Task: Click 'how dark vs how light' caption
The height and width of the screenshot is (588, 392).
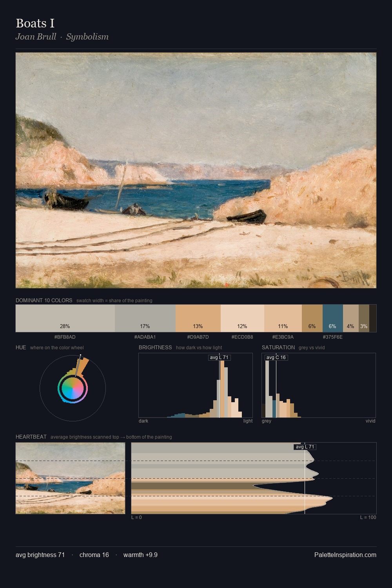Action: (199, 348)
